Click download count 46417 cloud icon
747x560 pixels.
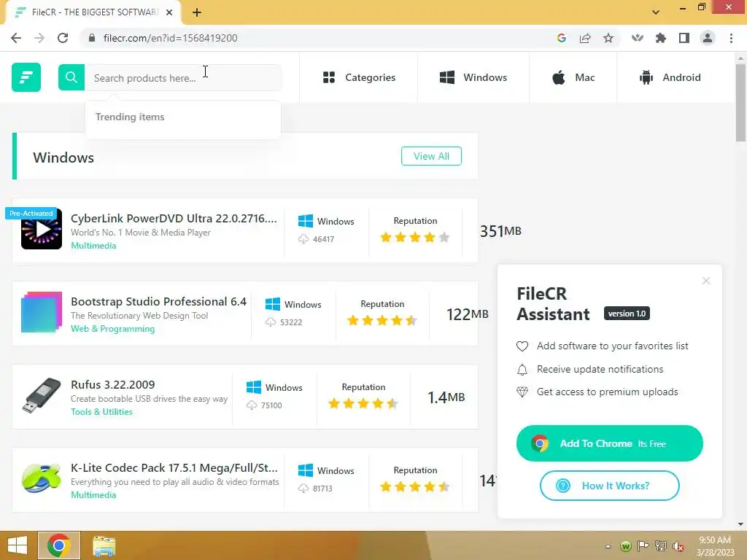[303, 239]
